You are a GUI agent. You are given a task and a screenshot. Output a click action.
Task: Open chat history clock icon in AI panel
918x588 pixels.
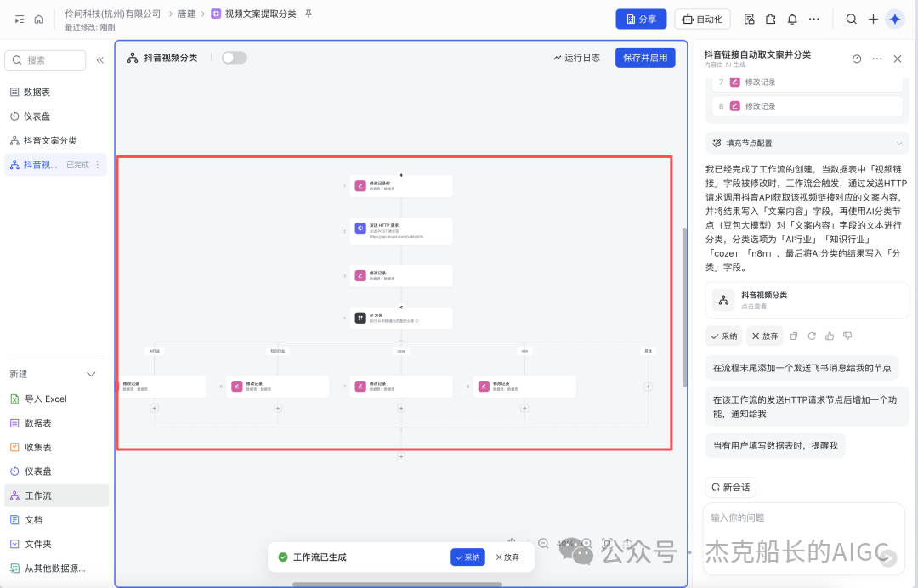click(857, 59)
